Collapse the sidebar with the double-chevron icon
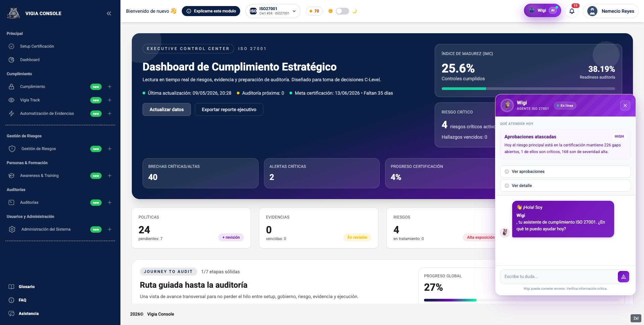The width and height of the screenshot is (644, 325). [x=109, y=13]
